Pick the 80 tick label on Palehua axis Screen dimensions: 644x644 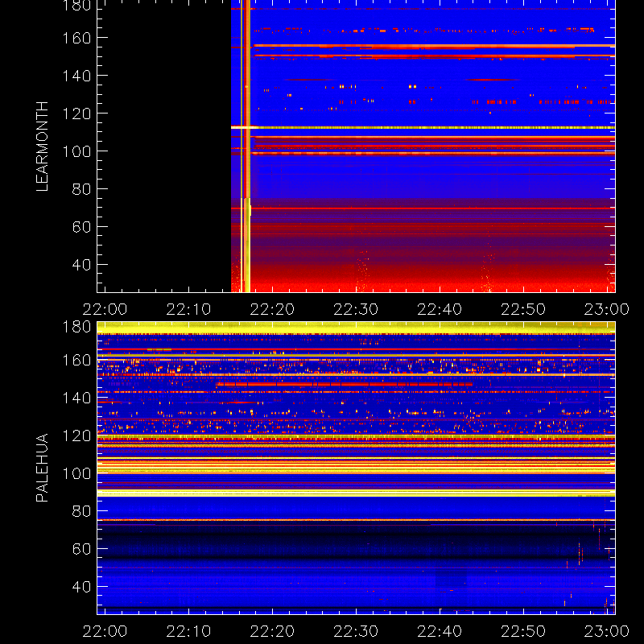pyautogui.click(x=81, y=511)
